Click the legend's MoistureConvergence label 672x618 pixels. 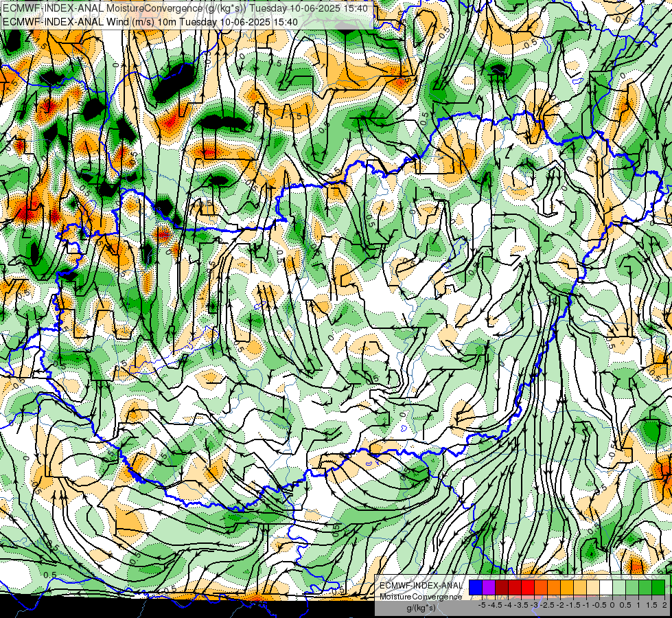pos(421,597)
